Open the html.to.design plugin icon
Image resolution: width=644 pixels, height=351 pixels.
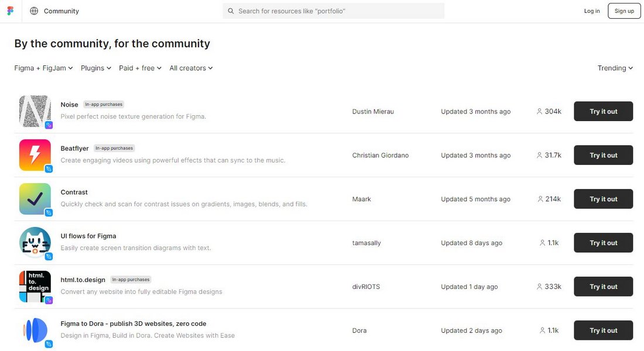35,287
